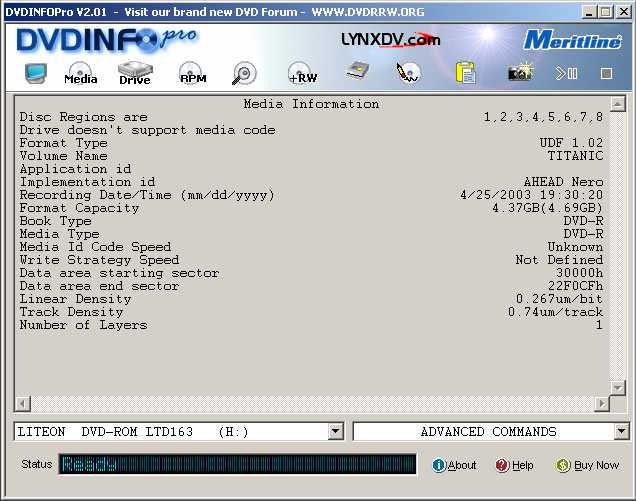This screenshot has width=636, height=501.
Task: Maximize the DVDINFOPro window
Action: click(606, 12)
